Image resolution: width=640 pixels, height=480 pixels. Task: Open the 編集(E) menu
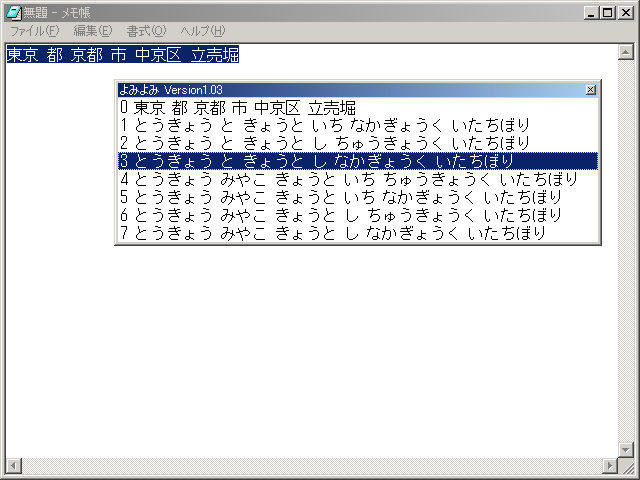click(93, 31)
